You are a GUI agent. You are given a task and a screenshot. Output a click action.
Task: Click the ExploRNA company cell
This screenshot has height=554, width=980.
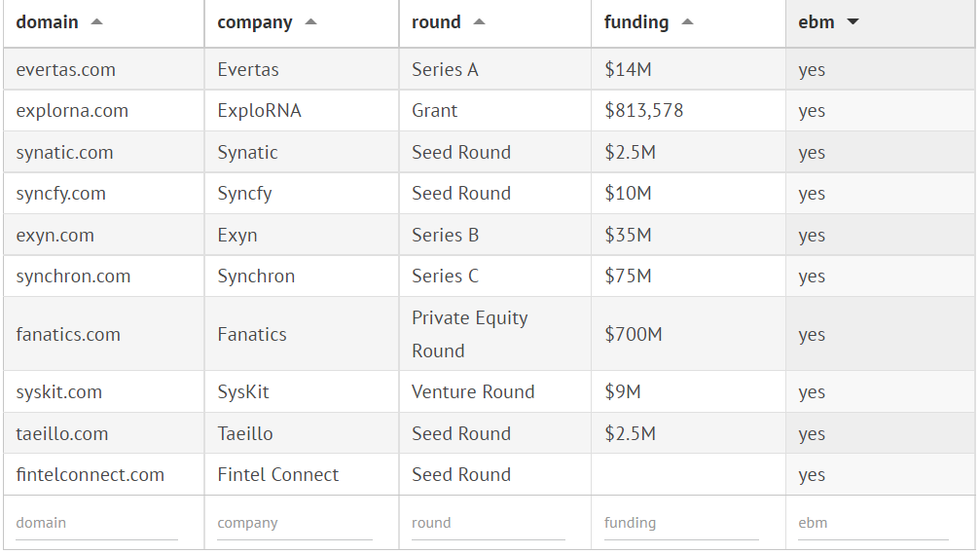pyautogui.click(x=260, y=111)
